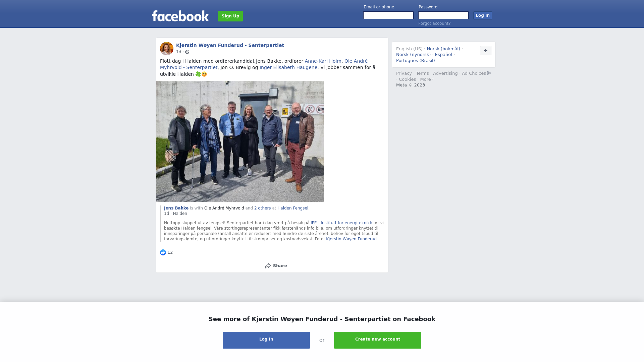
Task: Click the Email or phone field
Action: coord(388,15)
